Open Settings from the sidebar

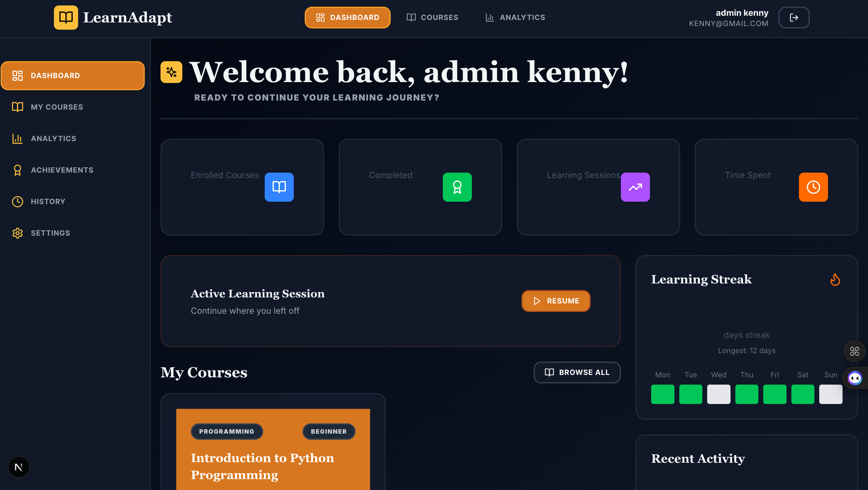(x=50, y=233)
